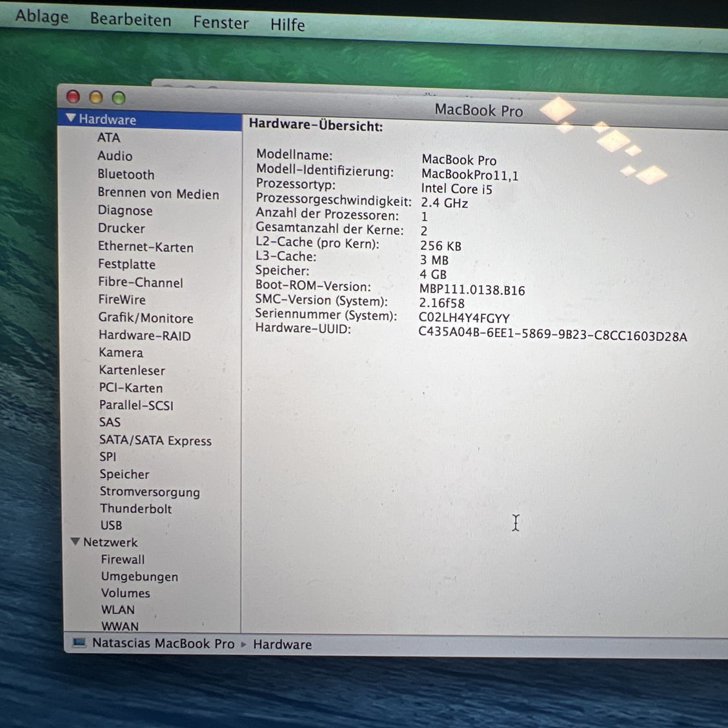Click the MacBookPro11,1 model identifier

point(470,175)
